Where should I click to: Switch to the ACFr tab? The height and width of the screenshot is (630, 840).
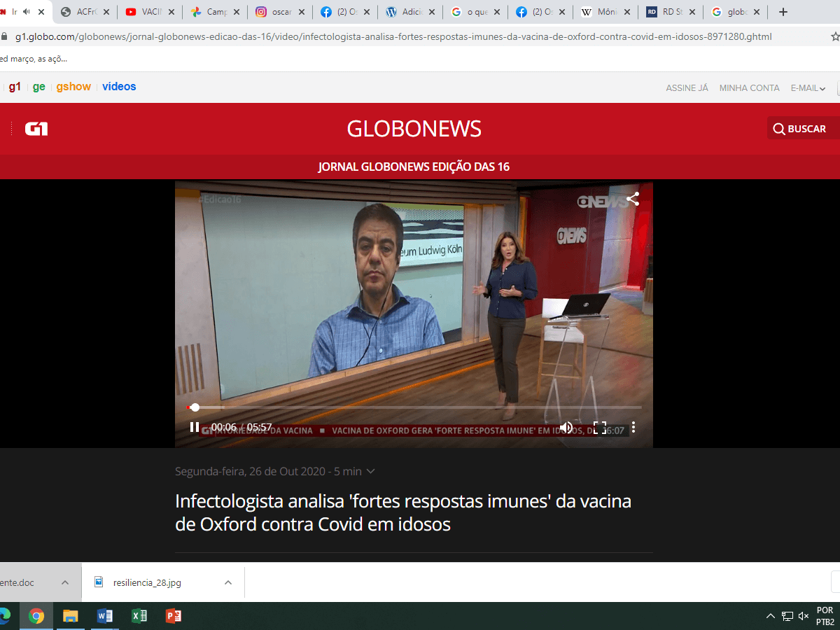point(85,12)
